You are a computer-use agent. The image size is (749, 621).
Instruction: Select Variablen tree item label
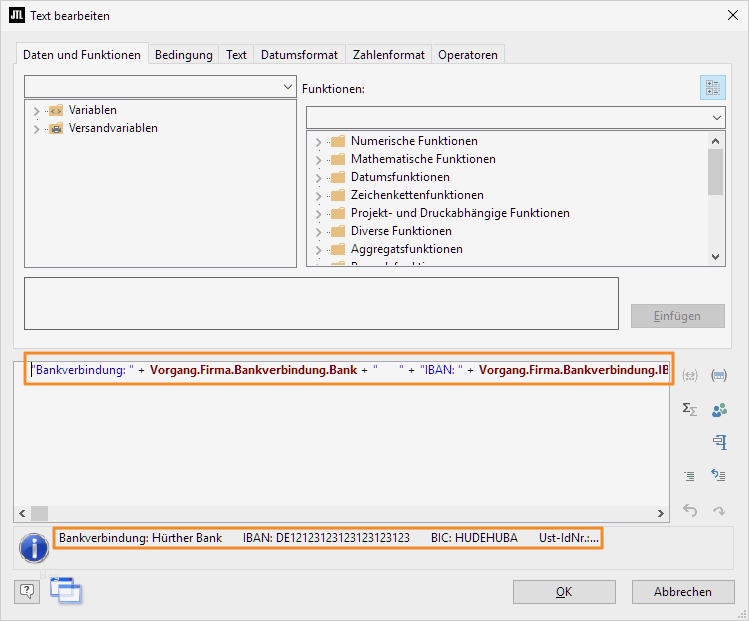[x=93, y=110]
